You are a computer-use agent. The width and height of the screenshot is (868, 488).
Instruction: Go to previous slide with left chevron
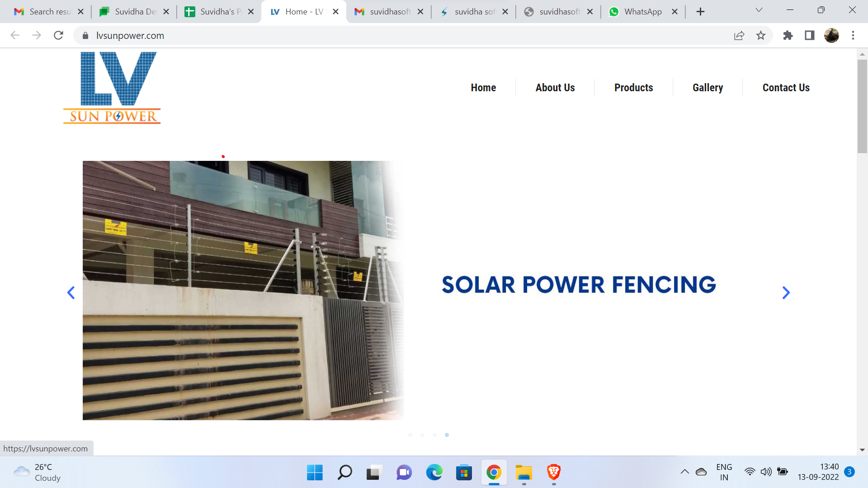pos(71,293)
